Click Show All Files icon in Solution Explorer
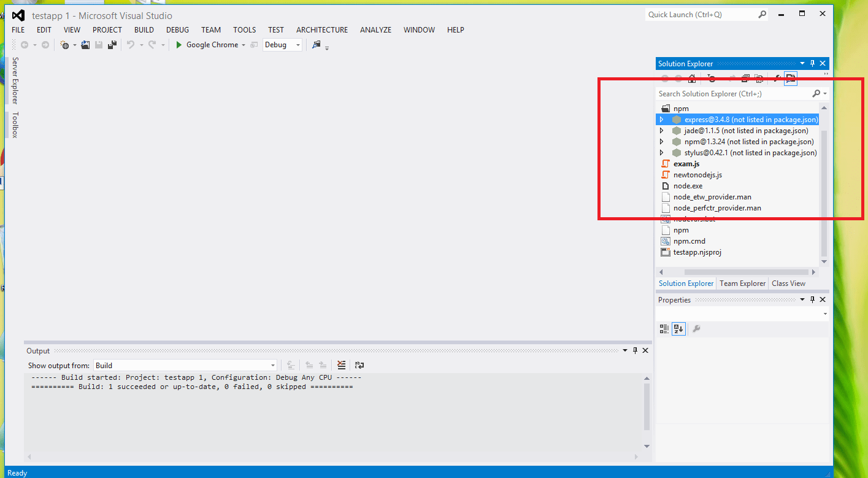The height and width of the screenshot is (478, 868). tap(759, 79)
